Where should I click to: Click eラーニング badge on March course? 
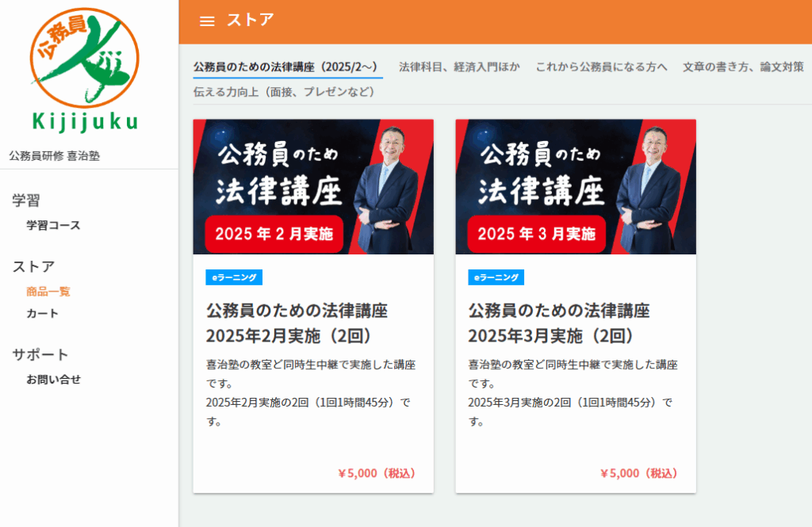[x=496, y=277]
